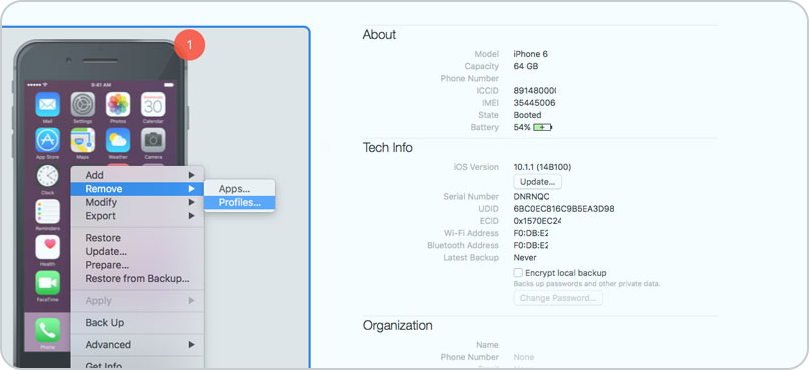This screenshot has width=809, height=370.
Task: Tap the Mail app icon on iPhone
Action: [47, 105]
